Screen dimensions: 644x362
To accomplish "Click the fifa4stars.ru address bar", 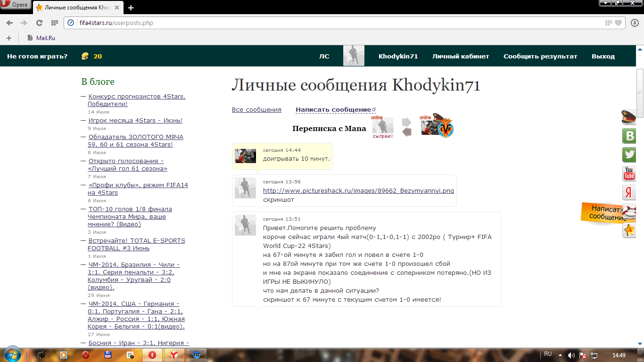I will tap(330, 23).
